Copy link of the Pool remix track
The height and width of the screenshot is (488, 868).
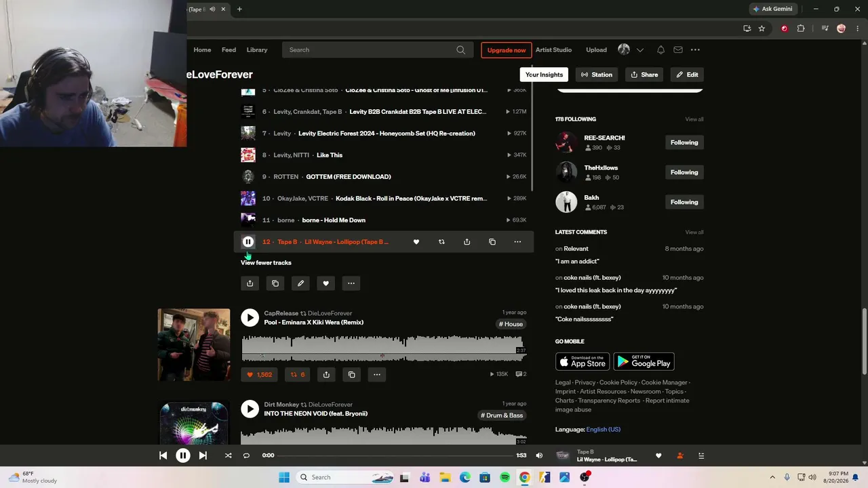click(x=351, y=374)
